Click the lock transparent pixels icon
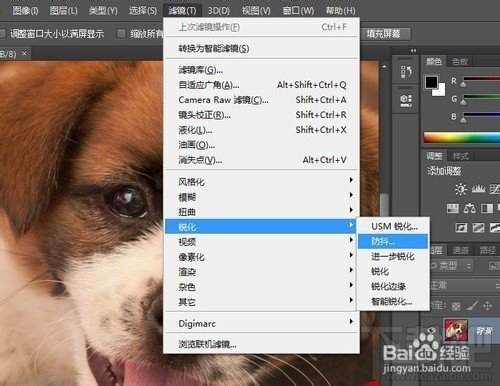The height and width of the screenshot is (386, 500). click(456, 306)
